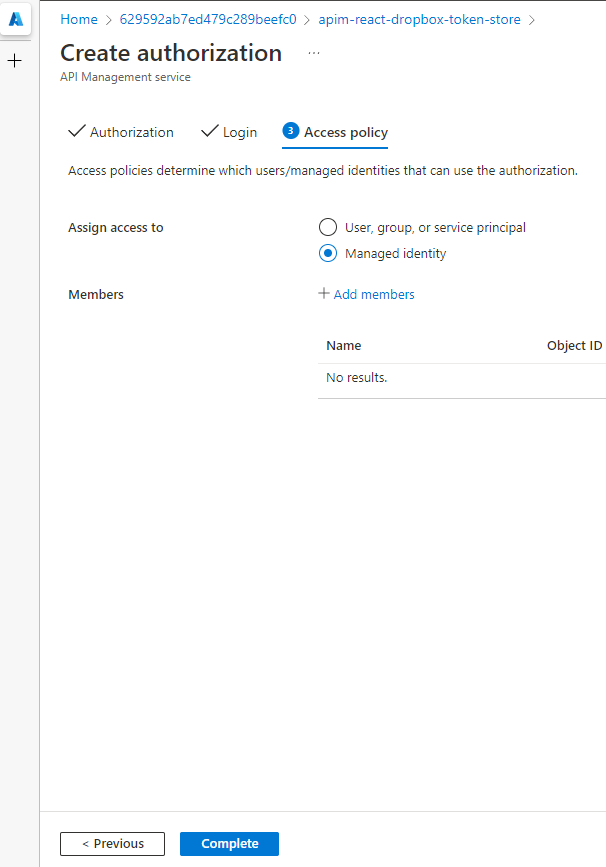
Task: Navigate to the Home breadcrumb link
Action: 79,19
